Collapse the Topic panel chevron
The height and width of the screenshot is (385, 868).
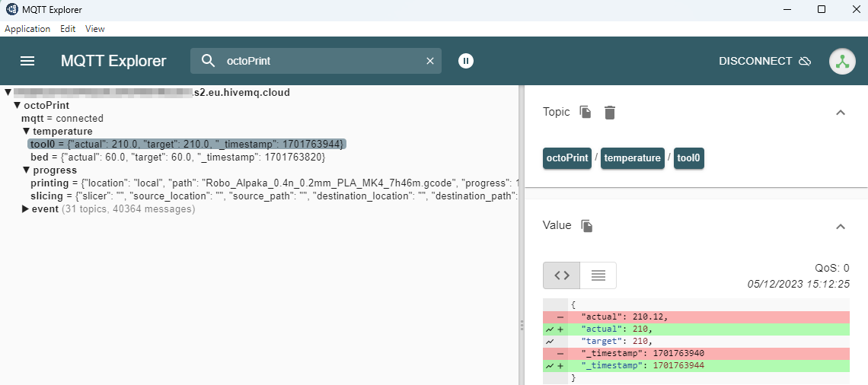[841, 113]
